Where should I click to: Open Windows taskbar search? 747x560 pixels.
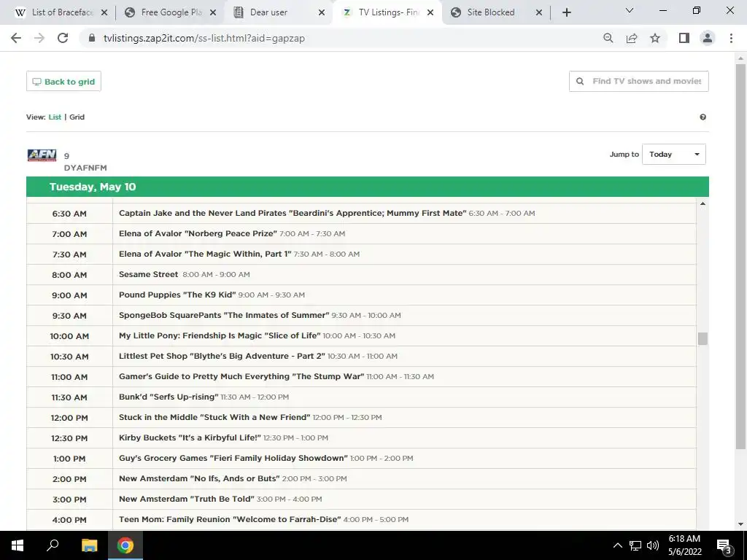point(53,545)
